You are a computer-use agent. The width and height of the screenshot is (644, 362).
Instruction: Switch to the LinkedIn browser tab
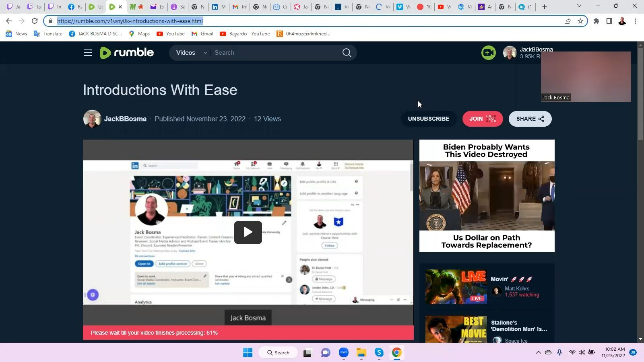point(219,6)
